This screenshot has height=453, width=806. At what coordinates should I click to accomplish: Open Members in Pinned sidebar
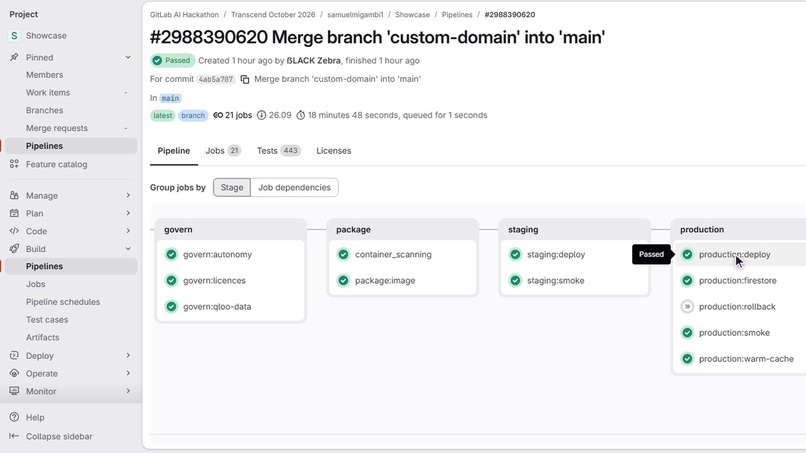pos(44,75)
